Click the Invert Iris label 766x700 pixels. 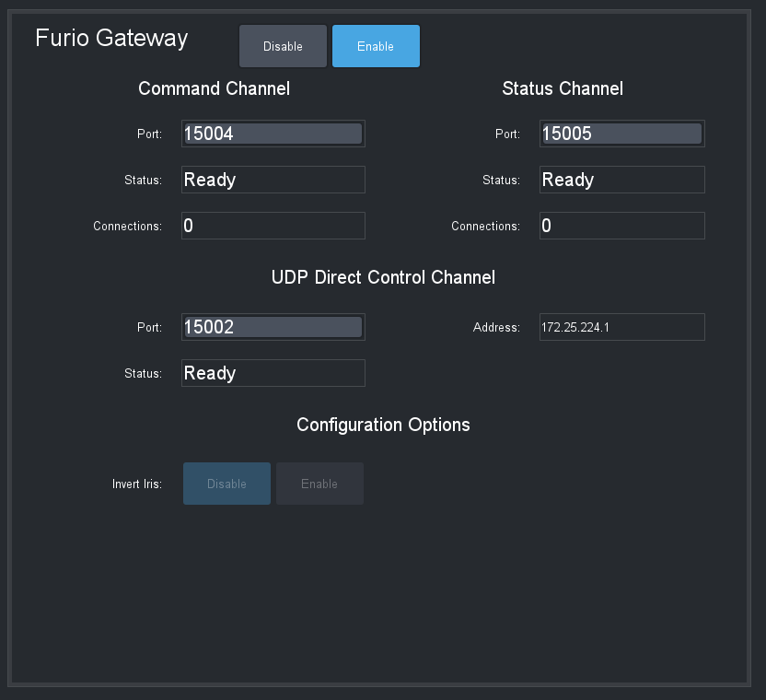pos(137,483)
